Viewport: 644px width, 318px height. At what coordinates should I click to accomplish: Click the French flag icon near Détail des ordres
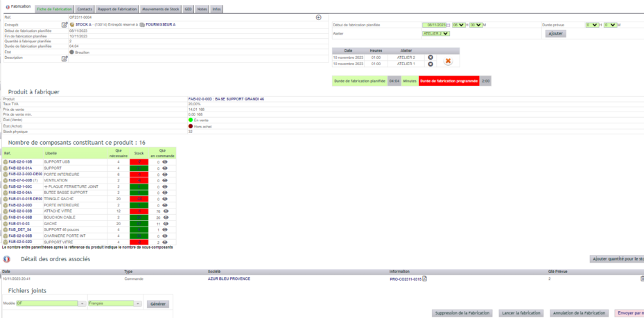(6, 259)
